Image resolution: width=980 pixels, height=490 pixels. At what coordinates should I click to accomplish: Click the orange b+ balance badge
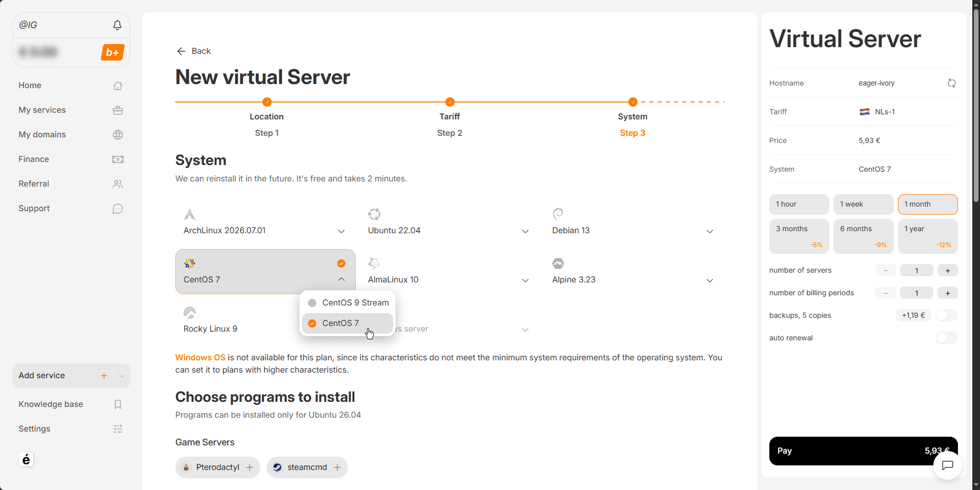click(113, 52)
